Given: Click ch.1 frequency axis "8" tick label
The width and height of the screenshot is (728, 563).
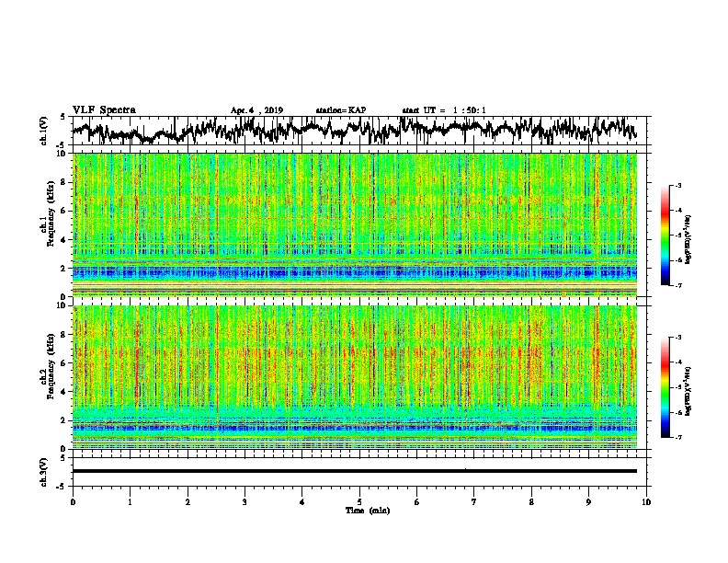Looking at the screenshot, I should pyautogui.click(x=63, y=182).
